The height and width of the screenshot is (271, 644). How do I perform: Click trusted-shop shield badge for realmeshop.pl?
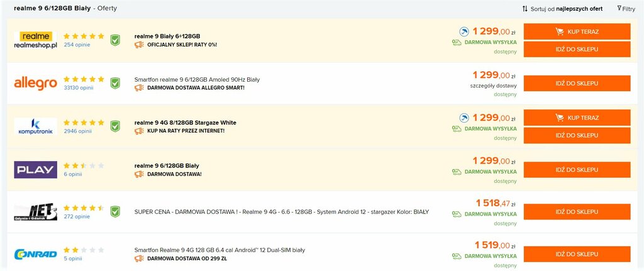(x=116, y=40)
